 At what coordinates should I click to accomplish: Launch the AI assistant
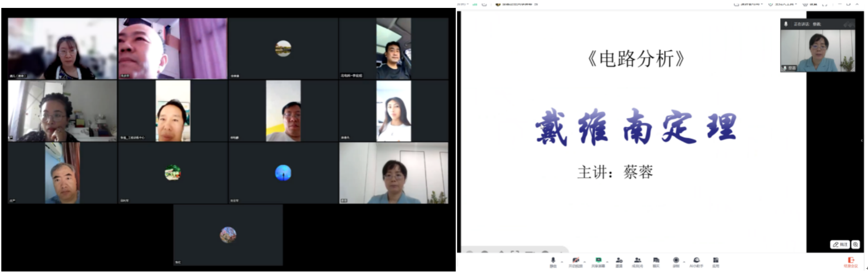click(696, 261)
